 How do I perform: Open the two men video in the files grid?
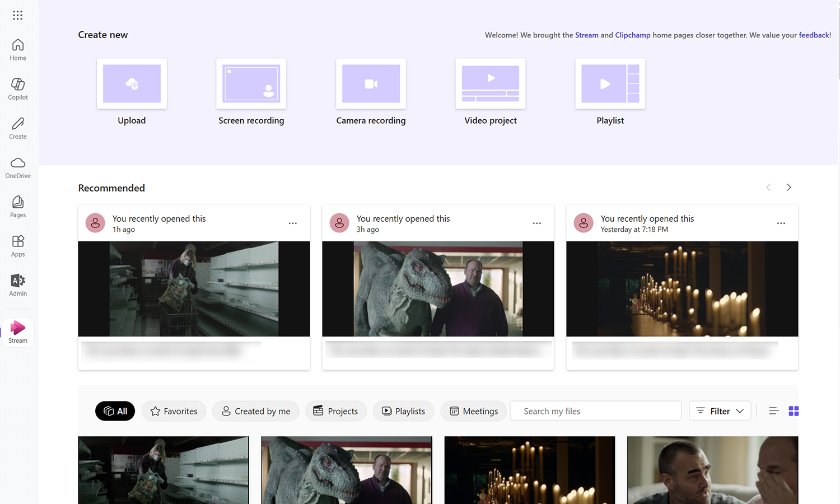click(713, 470)
